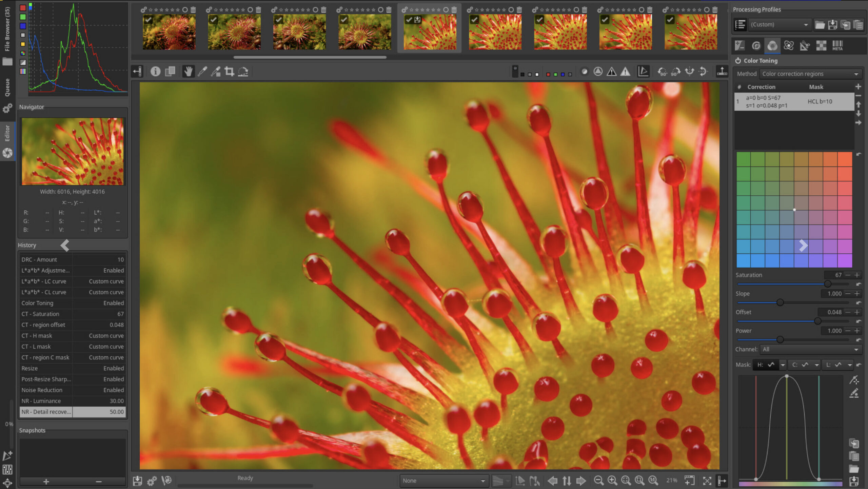
Task: Add a new color correction region
Action: (x=859, y=86)
